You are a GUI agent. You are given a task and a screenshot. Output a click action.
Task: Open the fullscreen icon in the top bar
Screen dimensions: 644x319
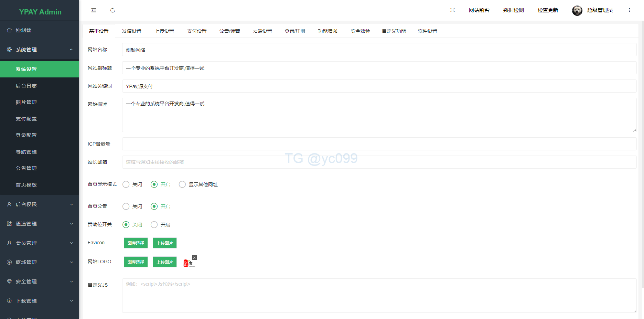coord(452,10)
